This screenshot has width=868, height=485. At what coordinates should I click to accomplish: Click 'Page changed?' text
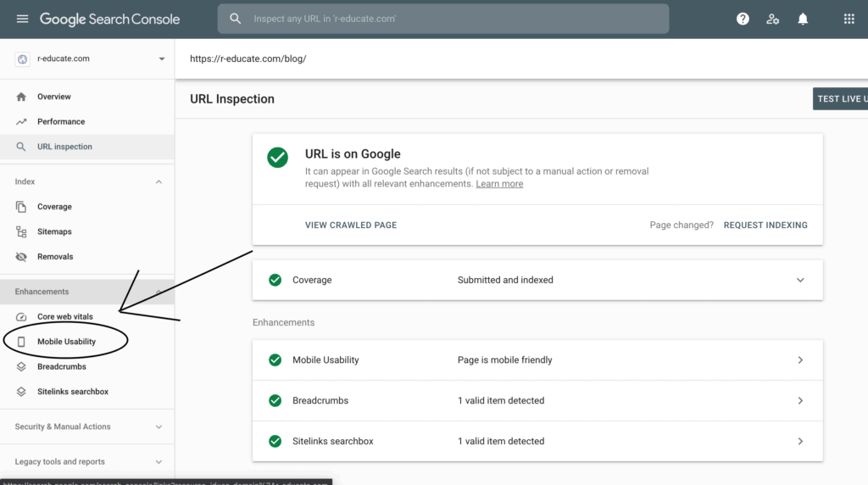tap(682, 226)
